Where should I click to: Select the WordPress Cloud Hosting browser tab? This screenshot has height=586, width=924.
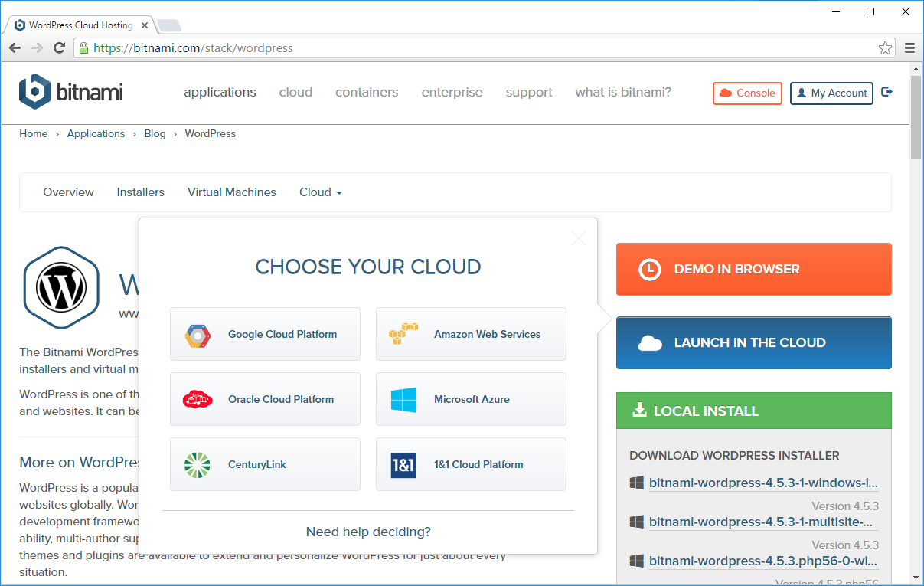[79, 25]
